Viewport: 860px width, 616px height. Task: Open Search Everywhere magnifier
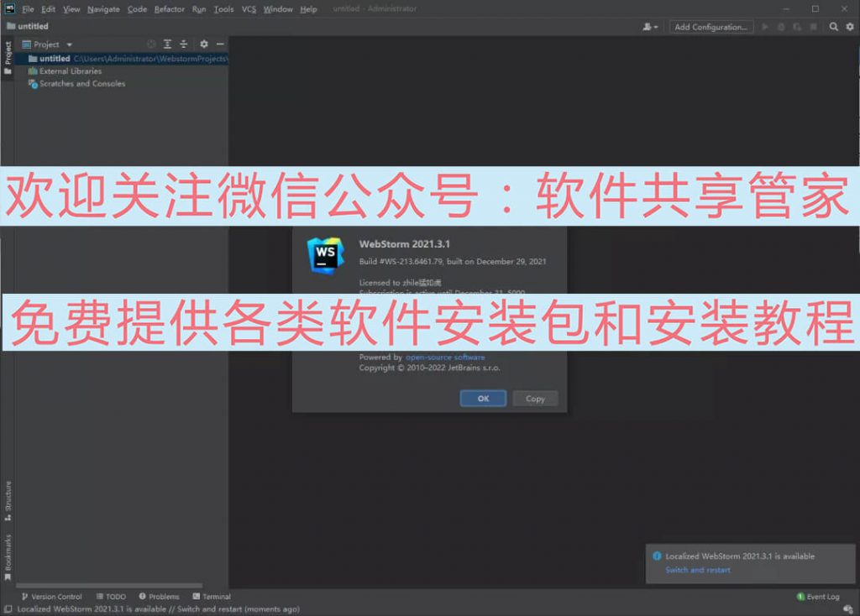coord(834,27)
